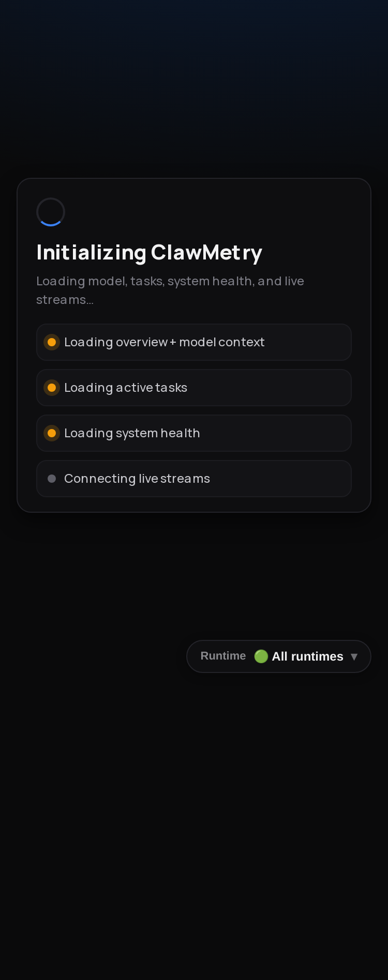Click the blue loading spinner icon
The width and height of the screenshot is (388, 980).
[51, 212]
